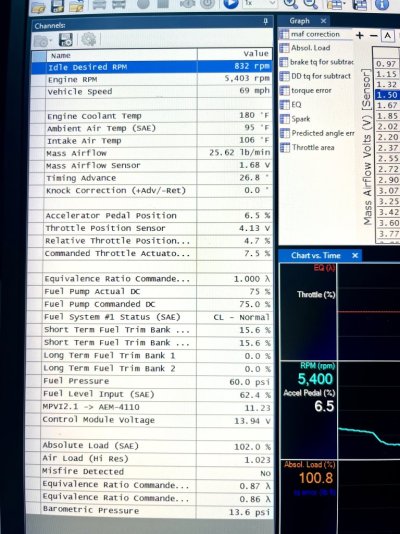Open the playback speed 1x dropdown
400x534 pixels.
pyautogui.click(x=259, y=3)
